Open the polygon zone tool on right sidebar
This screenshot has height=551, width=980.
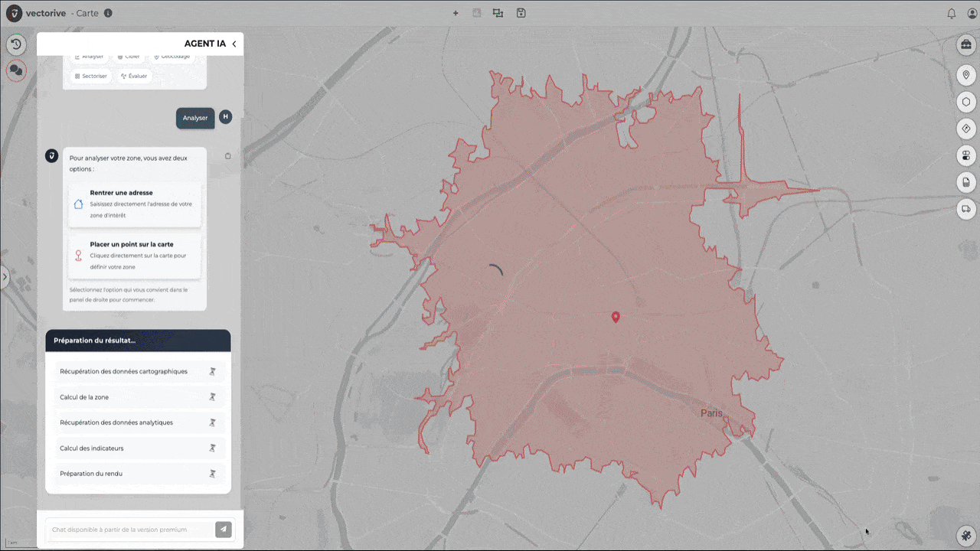(966, 102)
